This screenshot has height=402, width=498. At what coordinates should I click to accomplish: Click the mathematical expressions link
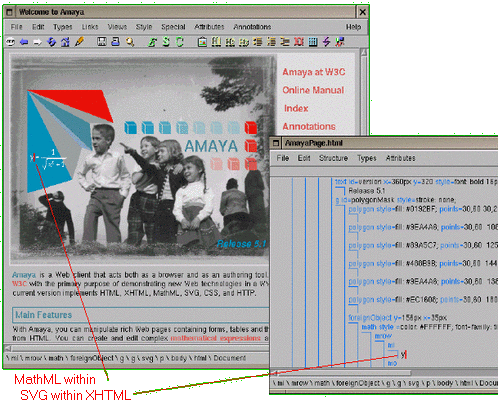(215, 338)
